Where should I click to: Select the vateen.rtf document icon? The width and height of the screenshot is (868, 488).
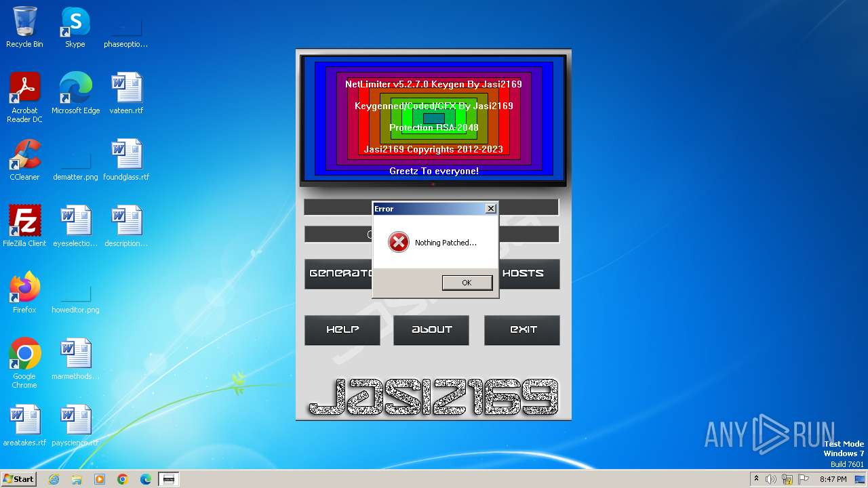click(x=126, y=94)
